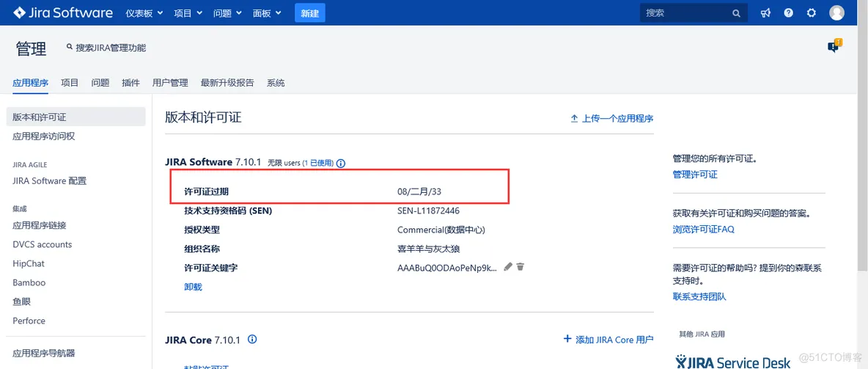Click the 卸载 uninstall link
The image size is (868, 369).
point(194,287)
